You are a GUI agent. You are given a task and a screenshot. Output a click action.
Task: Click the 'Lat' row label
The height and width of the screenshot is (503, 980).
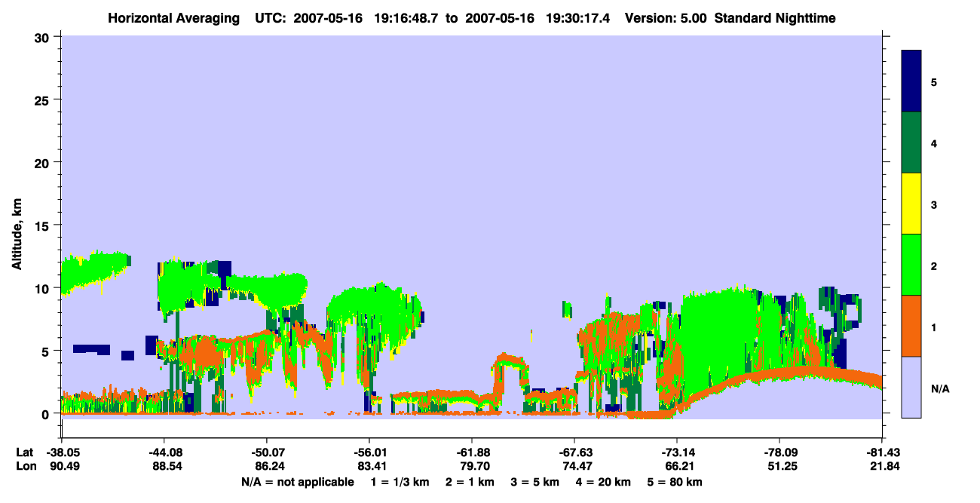point(24,452)
